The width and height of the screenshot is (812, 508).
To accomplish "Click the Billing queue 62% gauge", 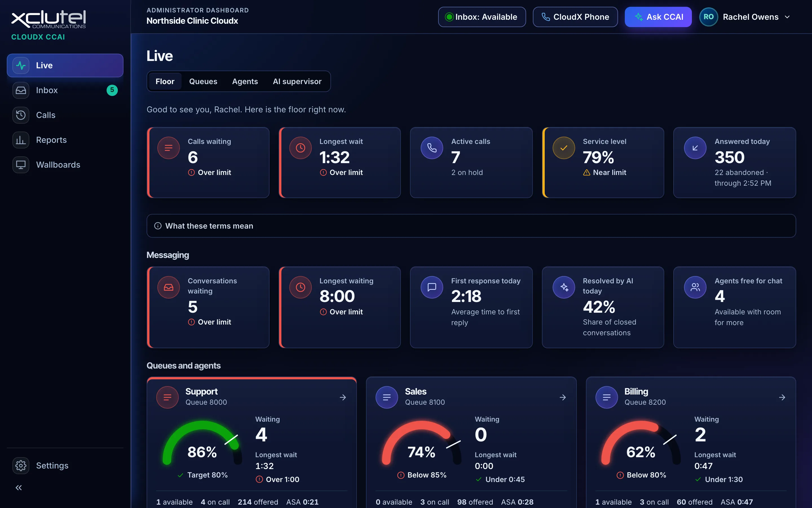I will point(641,443).
